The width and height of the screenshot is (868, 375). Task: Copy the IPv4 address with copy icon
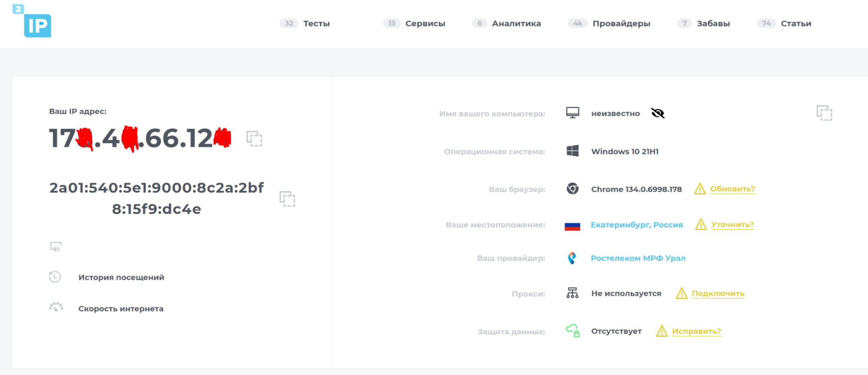pyautogui.click(x=254, y=138)
